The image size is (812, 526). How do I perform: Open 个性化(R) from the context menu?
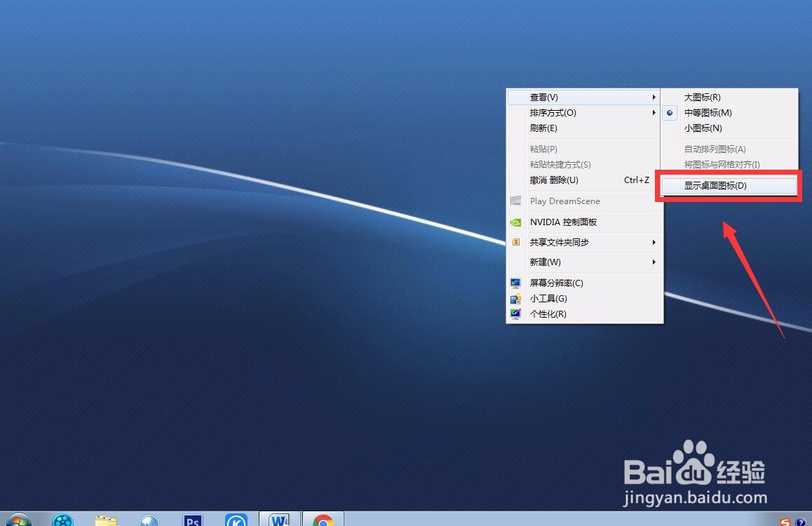[548, 313]
